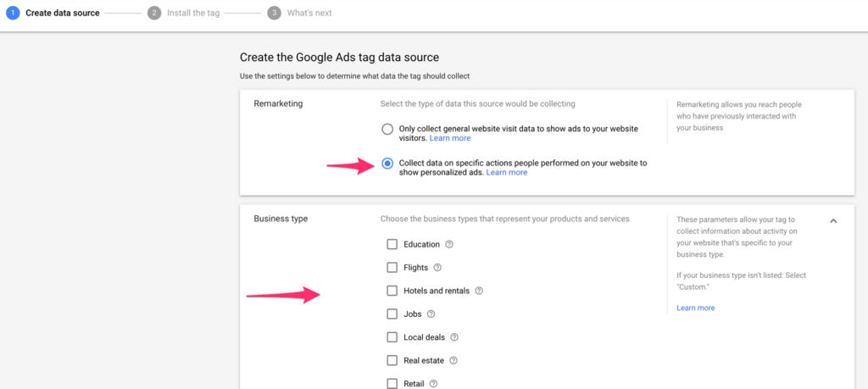The width and height of the screenshot is (868, 389).
Task: Click Learn more under the Custom note
Action: click(695, 308)
